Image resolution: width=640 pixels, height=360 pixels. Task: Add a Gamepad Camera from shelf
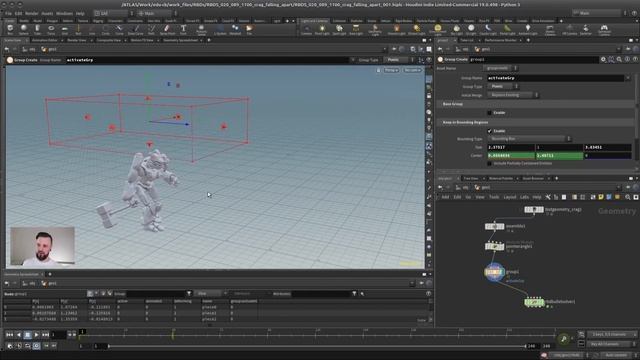click(x=604, y=30)
